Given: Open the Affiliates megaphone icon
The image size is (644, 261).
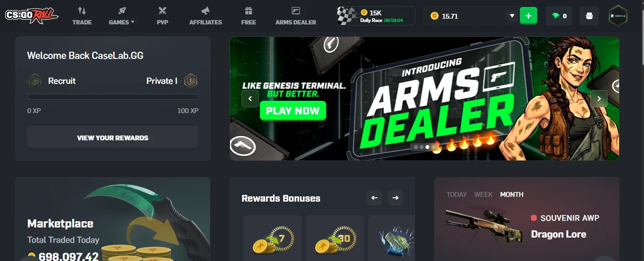Looking at the screenshot, I should point(206,11).
